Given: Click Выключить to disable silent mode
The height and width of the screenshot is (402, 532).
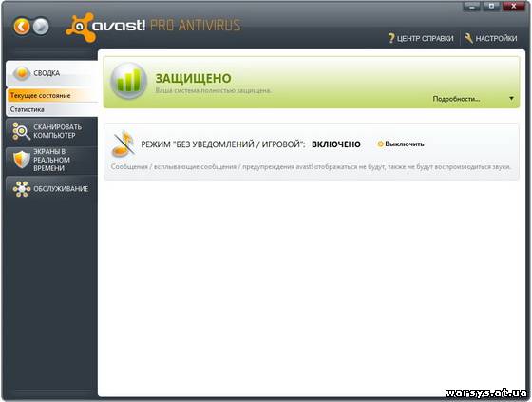Looking at the screenshot, I should point(405,144).
